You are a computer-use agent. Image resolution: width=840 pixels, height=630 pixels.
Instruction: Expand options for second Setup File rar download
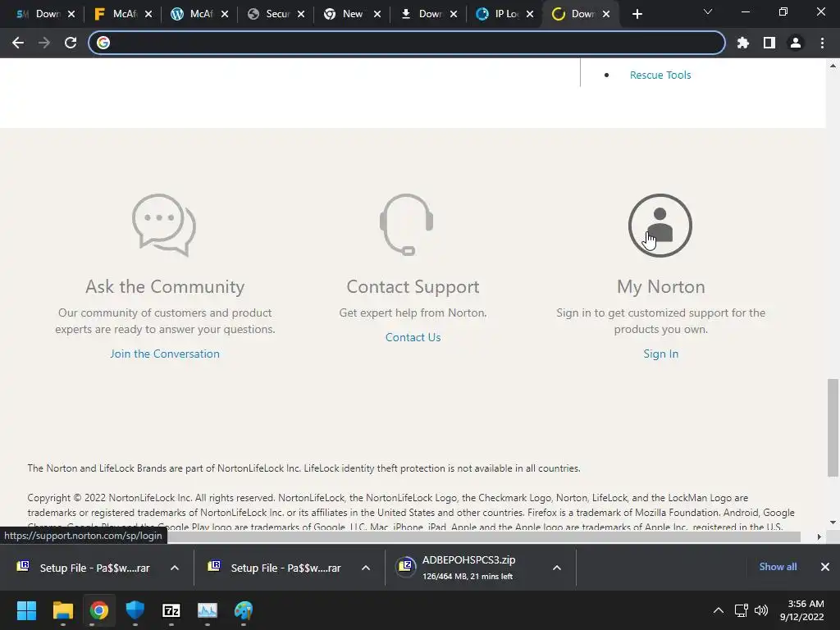[x=365, y=568]
